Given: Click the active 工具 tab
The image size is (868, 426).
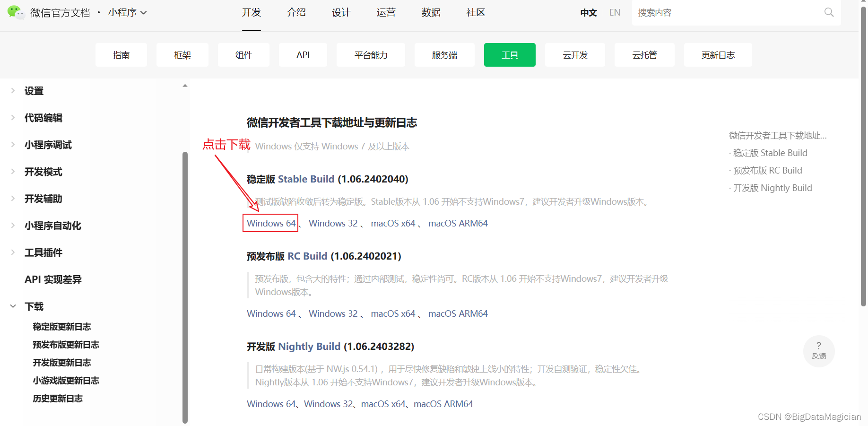Looking at the screenshot, I should tap(510, 55).
